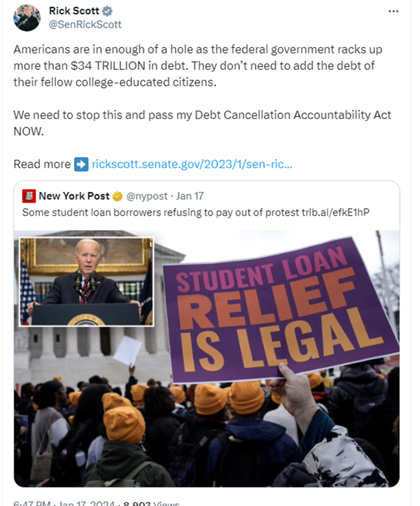Click the blue right-arrow emoji icon
Image resolution: width=420 pixels, height=506 pixels.
point(81,164)
